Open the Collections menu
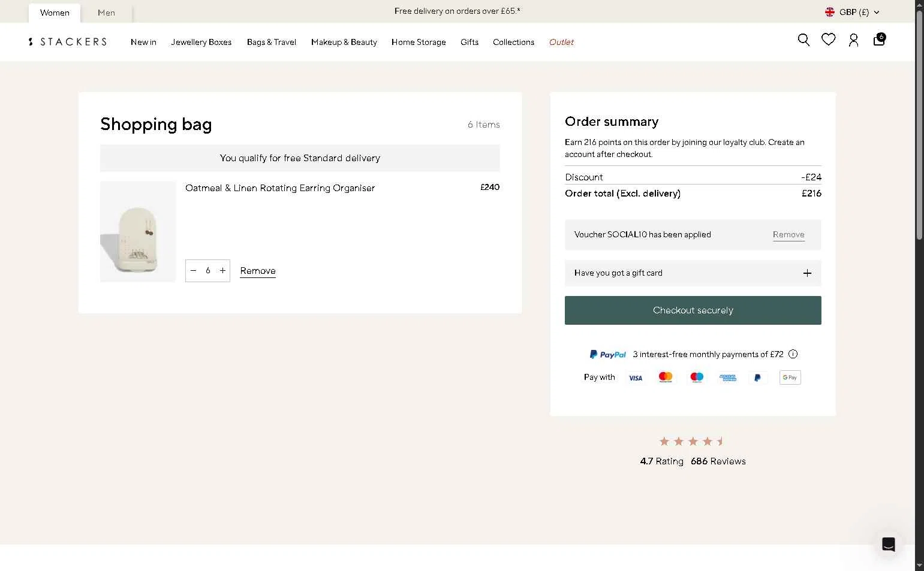 [513, 42]
